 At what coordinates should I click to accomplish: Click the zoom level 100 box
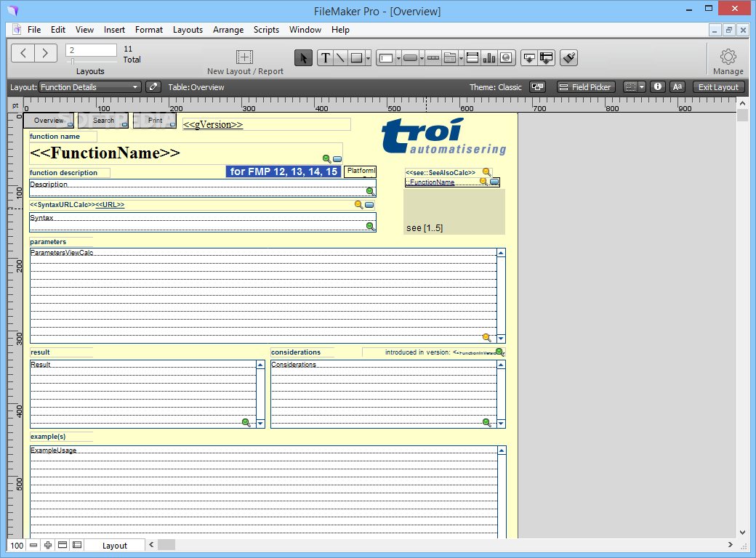pyautogui.click(x=17, y=546)
